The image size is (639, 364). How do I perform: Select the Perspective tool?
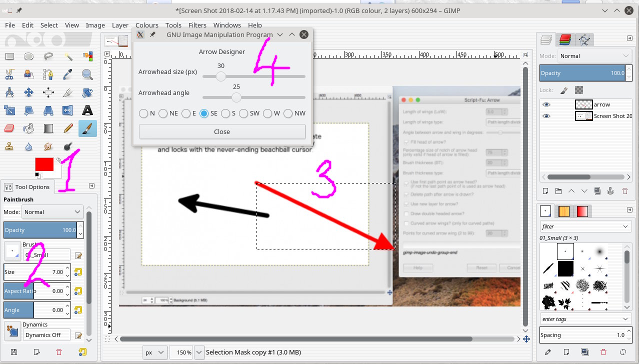[x=48, y=110]
